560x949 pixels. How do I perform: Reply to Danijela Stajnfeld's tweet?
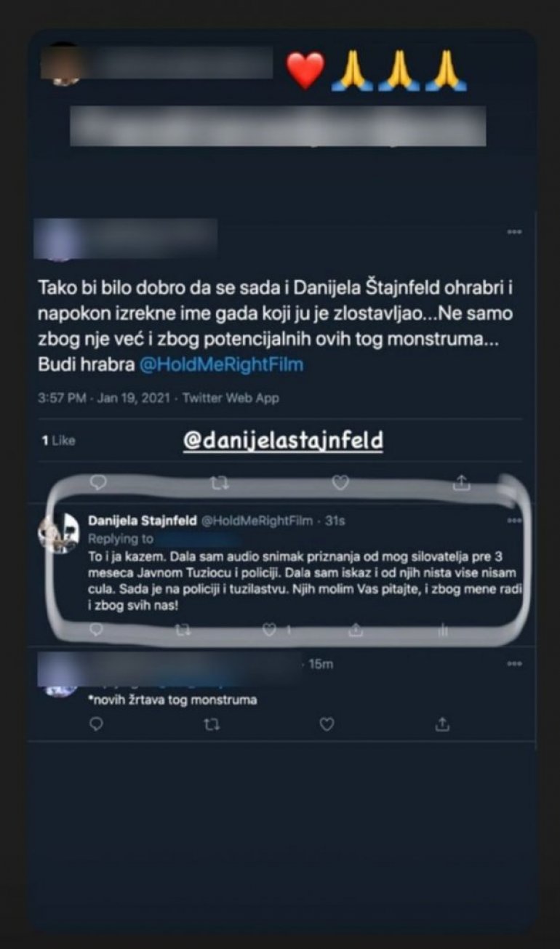tap(97, 631)
